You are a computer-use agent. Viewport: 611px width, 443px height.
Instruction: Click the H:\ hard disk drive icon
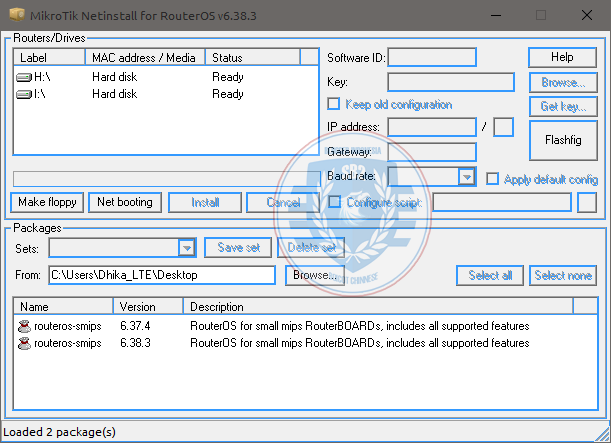(x=24, y=77)
